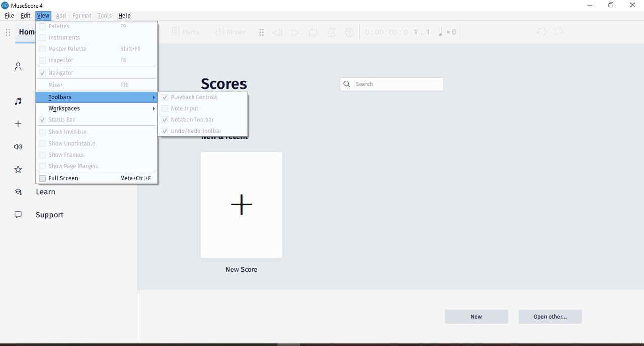Open the Help menu
This screenshot has width=644, height=346.
(x=124, y=15)
